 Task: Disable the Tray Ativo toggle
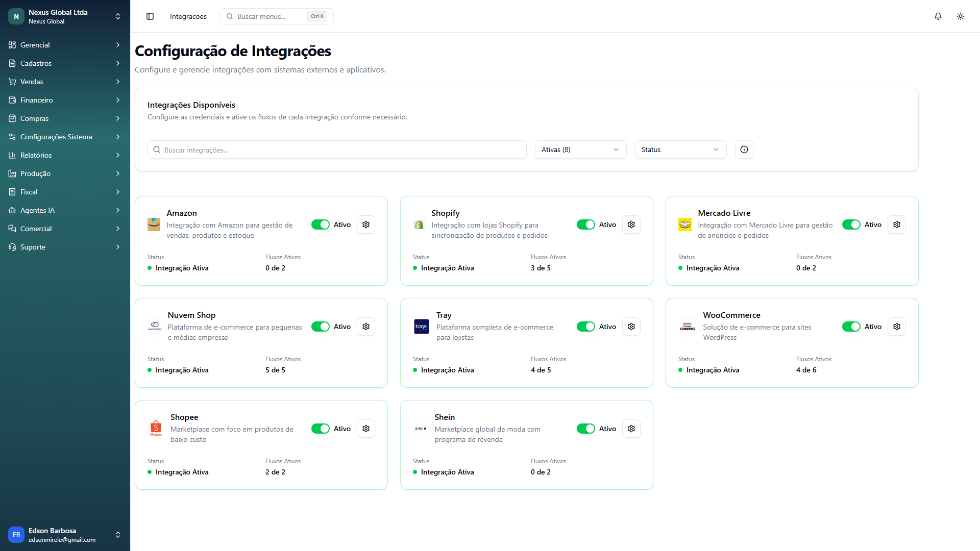pyautogui.click(x=586, y=327)
